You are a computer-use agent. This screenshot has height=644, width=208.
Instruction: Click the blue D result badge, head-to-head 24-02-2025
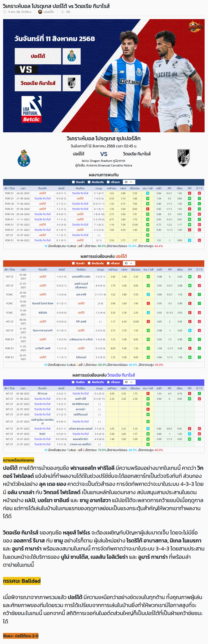point(148,193)
